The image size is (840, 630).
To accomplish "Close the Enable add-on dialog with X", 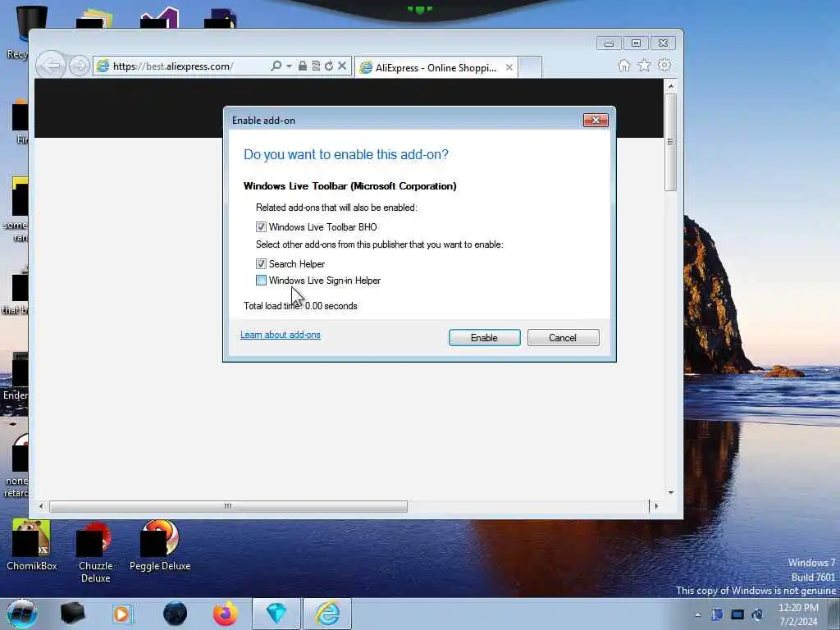I will point(596,120).
